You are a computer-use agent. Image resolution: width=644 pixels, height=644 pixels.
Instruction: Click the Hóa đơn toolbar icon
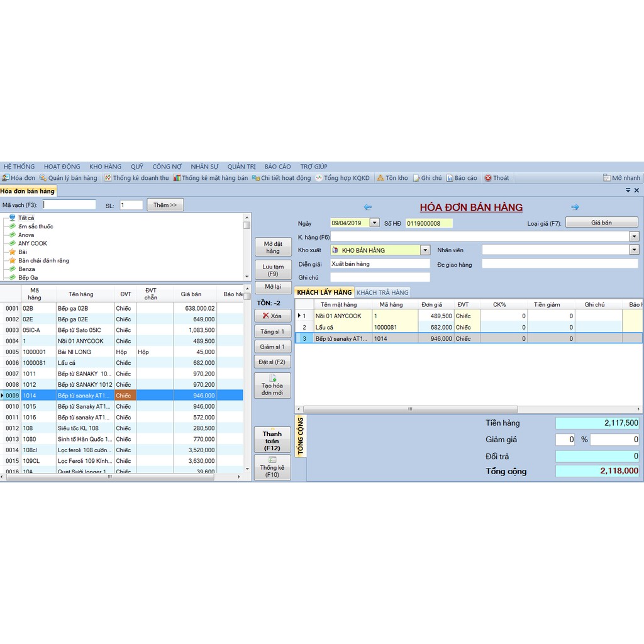[x=18, y=178]
